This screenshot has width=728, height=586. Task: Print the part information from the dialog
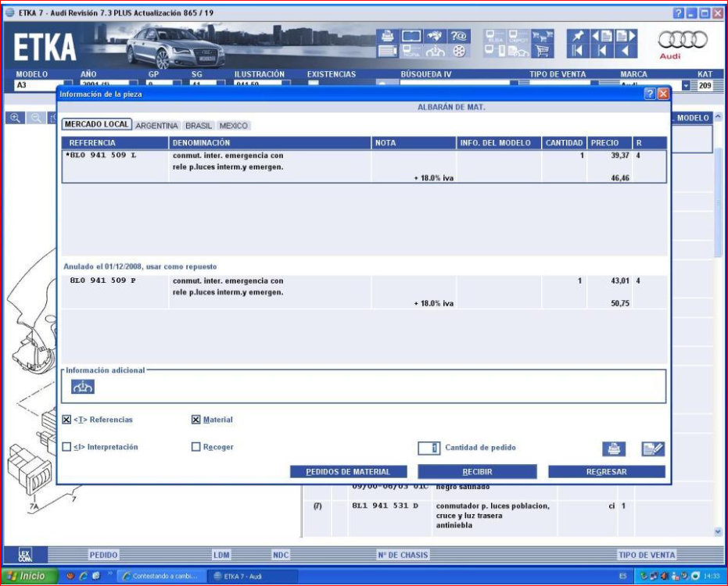click(614, 448)
